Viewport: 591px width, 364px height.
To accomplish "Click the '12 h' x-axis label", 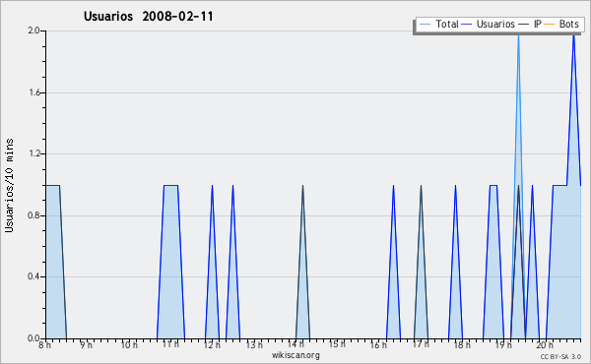I will (212, 344).
